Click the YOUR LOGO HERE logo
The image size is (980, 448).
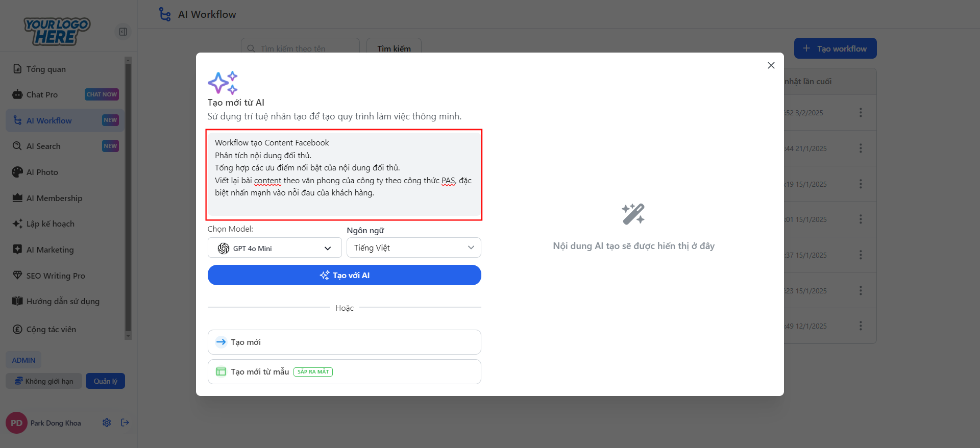pyautogui.click(x=57, y=32)
